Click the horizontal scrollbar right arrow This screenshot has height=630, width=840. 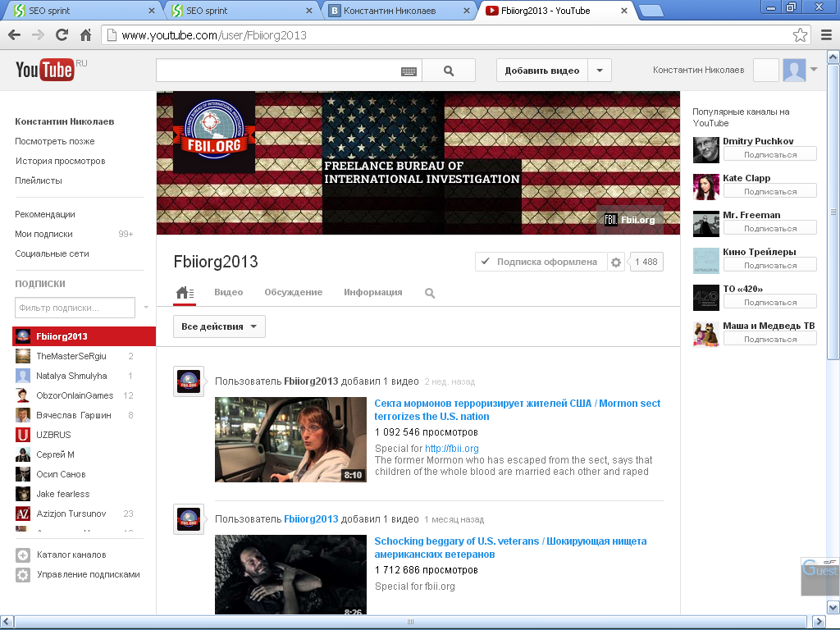point(819,622)
